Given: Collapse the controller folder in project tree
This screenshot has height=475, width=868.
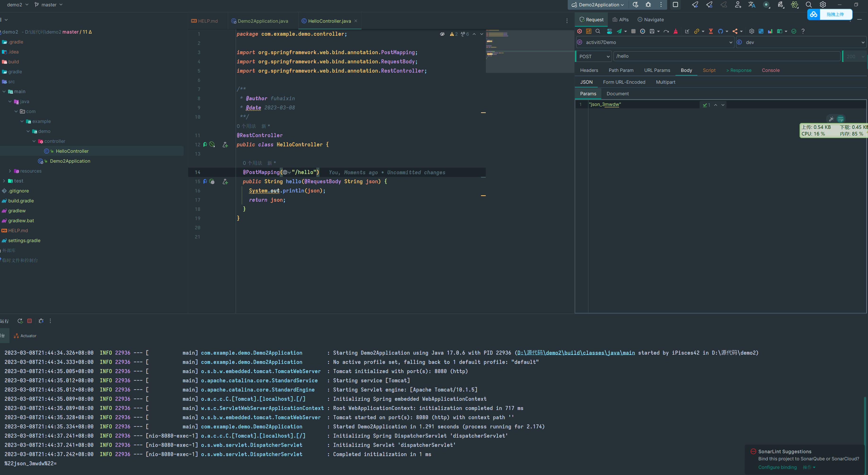Looking at the screenshot, I should pyautogui.click(x=34, y=141).
